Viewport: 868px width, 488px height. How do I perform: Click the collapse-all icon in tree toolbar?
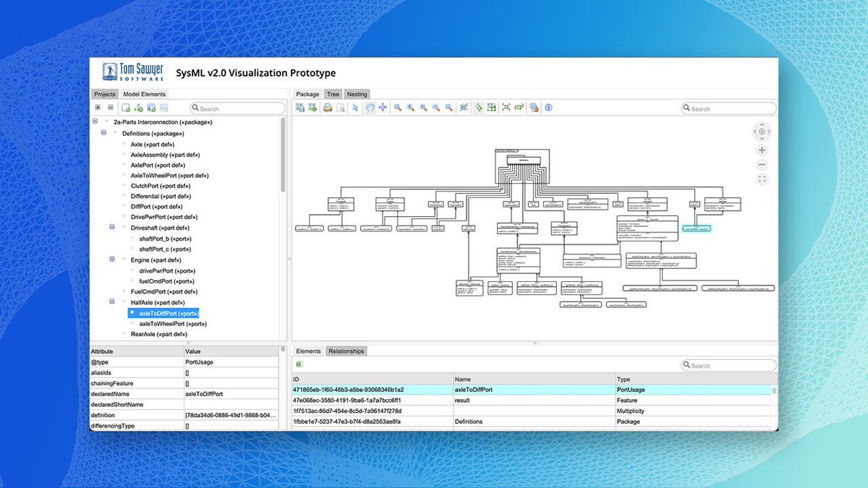111,108
